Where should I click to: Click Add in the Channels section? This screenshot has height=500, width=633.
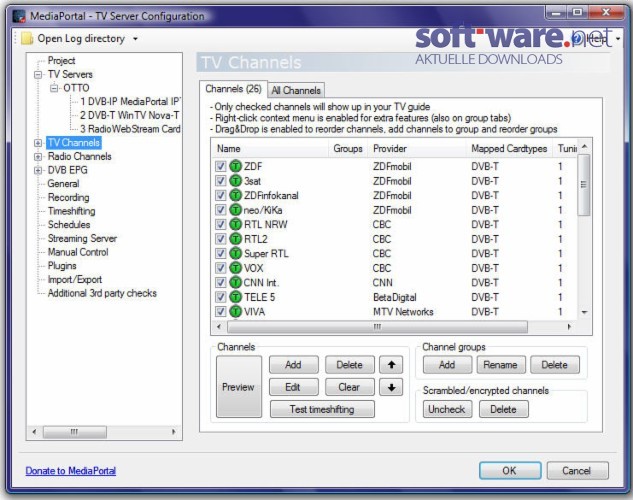tap(293, 365)
